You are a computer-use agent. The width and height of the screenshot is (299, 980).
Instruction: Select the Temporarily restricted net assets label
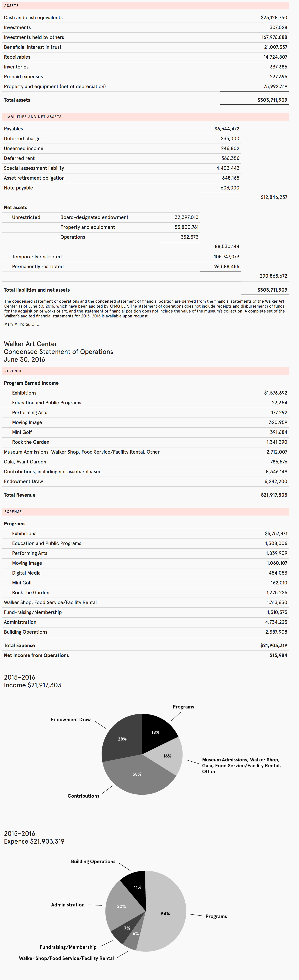click(36, 257)
